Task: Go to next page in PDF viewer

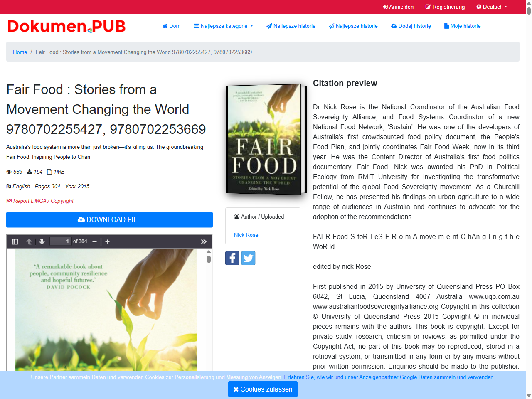Action: tap(42, 241)
